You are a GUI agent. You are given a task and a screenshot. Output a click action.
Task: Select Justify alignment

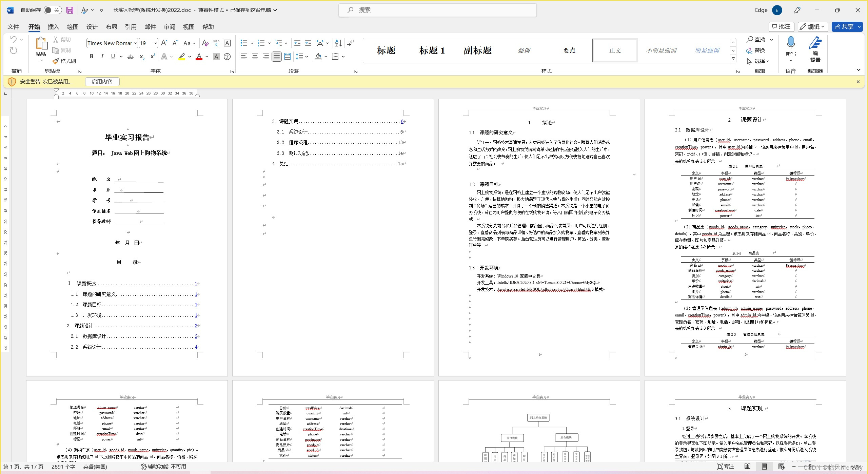[x=277, y=57]
